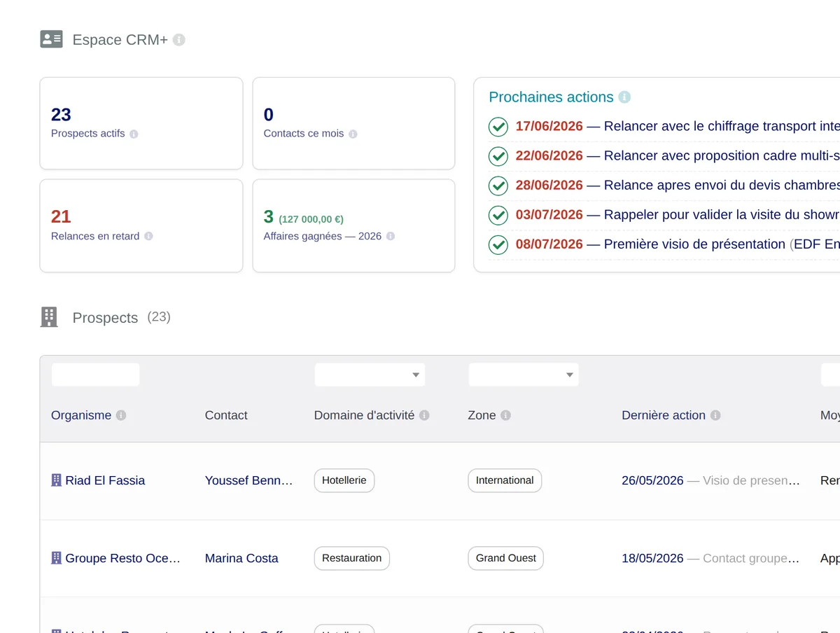The image size is (840, 633).
Task: Mark the 17/06/2026 action as done
Action: click(498, 127)
